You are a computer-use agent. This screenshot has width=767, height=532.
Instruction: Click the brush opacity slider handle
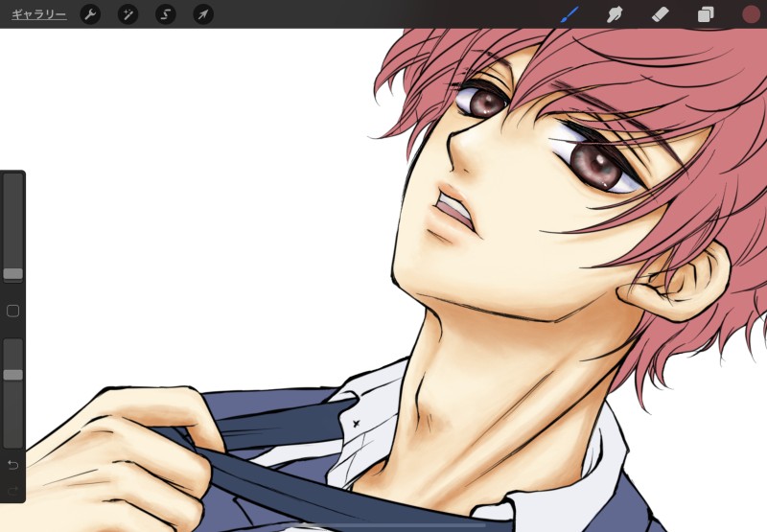click(x=13, y=375)
